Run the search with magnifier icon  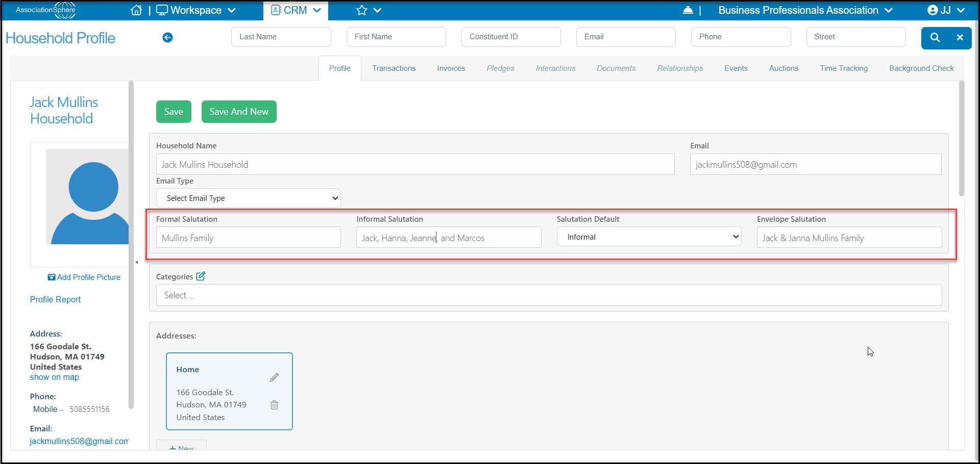[935, 38]
